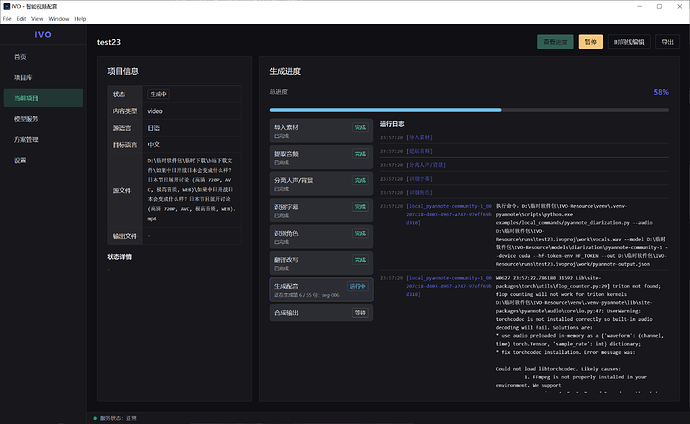Click the [识别字幕] log entry

tap(419, 179)
